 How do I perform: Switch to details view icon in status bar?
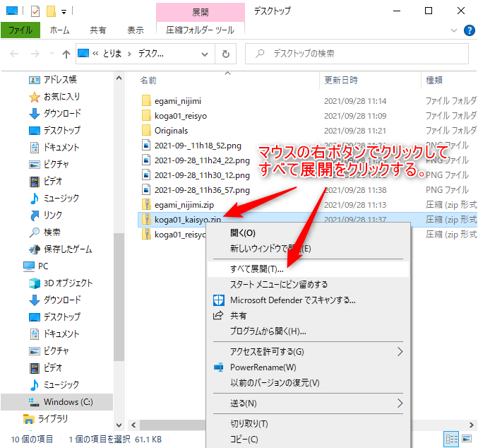(x=451, y=439)
